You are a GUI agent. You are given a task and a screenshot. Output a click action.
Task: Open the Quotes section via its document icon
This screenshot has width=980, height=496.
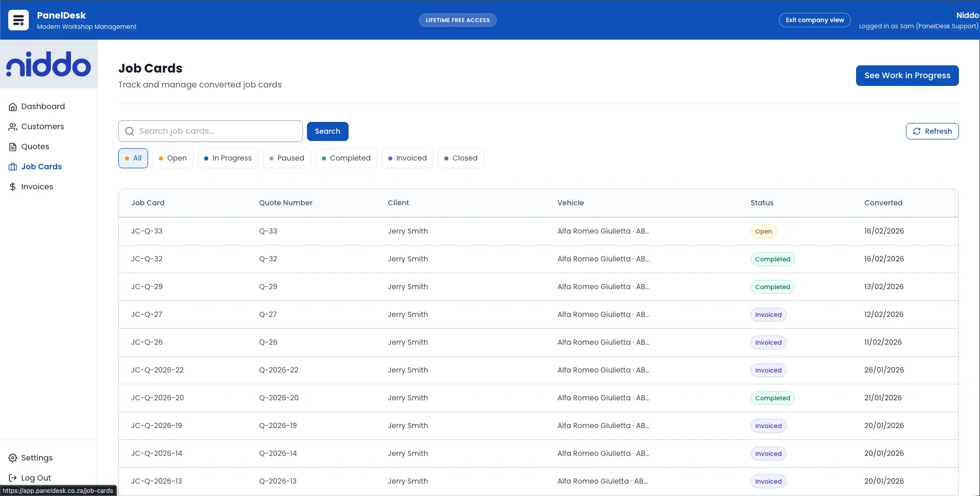(12, 146)
